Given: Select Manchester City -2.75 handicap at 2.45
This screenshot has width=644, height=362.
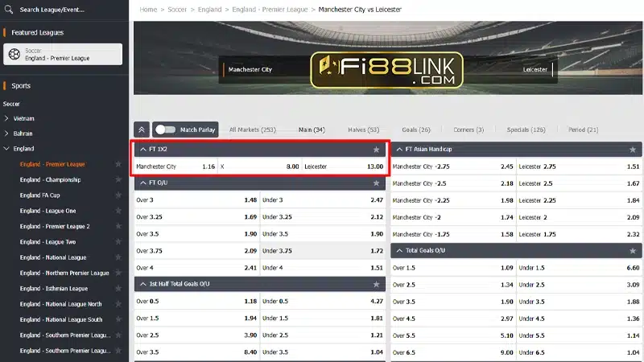Looking at the screenshot, I should 453,167.
